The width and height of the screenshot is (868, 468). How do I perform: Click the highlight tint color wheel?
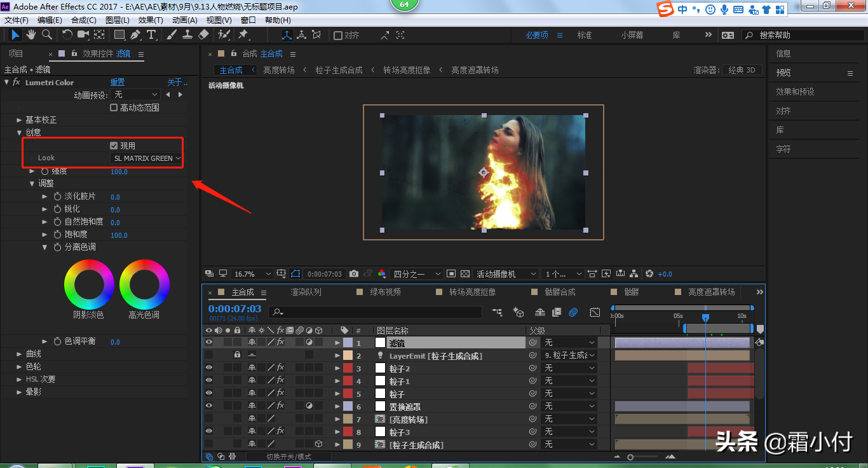click(x=144, y=285)
